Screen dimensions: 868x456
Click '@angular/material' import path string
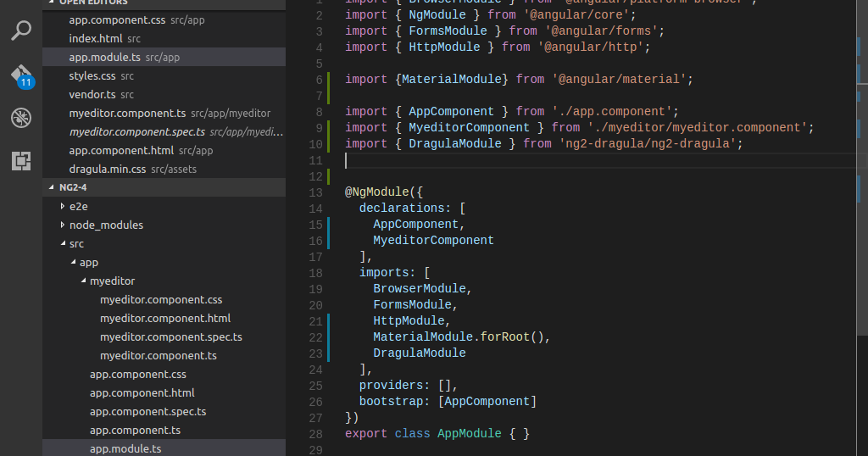[x=618, y=79]
